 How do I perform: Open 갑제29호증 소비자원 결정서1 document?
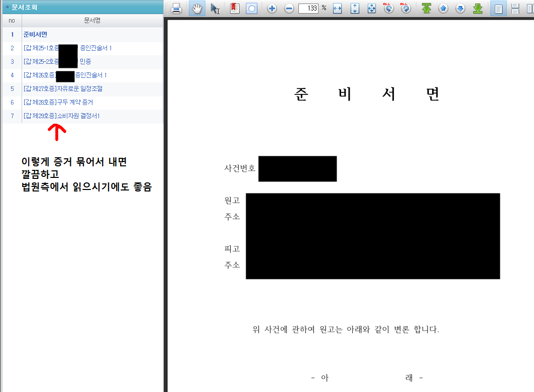[83, 116]
